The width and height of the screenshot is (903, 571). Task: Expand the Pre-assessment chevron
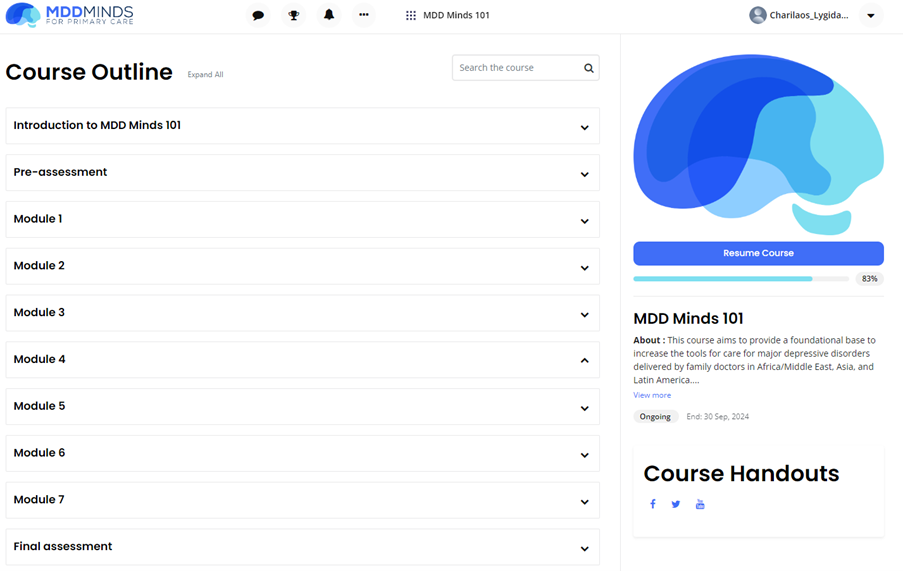pyautogui.click(x=585, y=174)
